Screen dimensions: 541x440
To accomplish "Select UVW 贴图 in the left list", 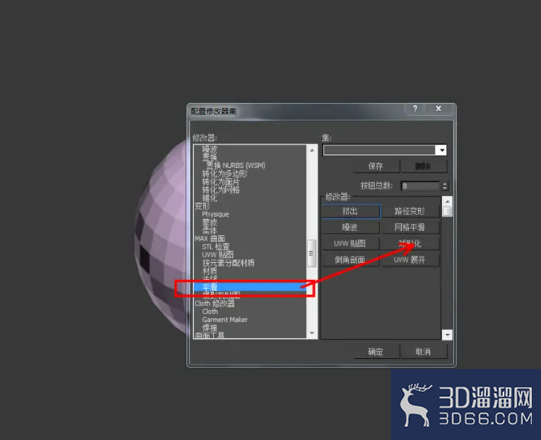I will click(218, 255).
